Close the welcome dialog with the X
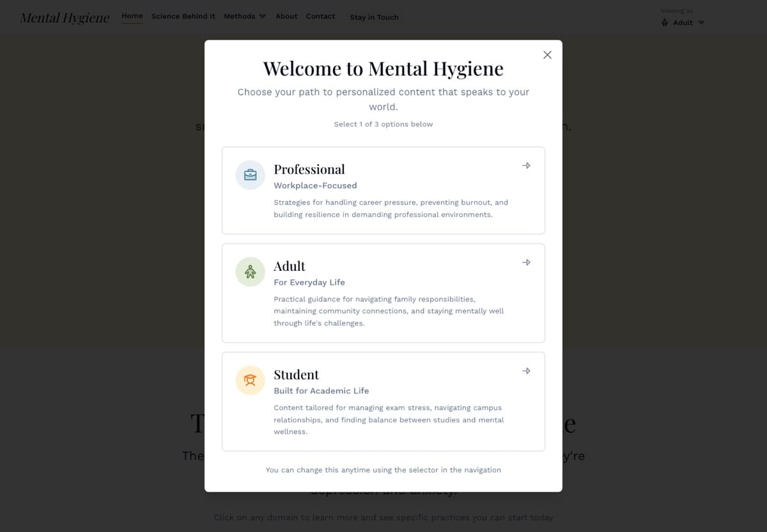767x532 pixels. (x=547, y=55)
